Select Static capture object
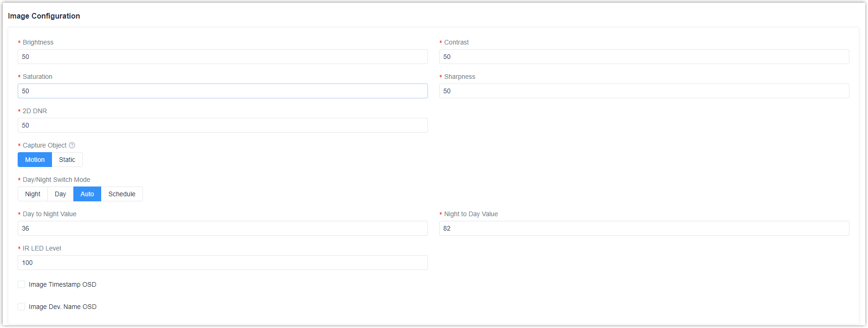868x328 pixels. [67, 160]
